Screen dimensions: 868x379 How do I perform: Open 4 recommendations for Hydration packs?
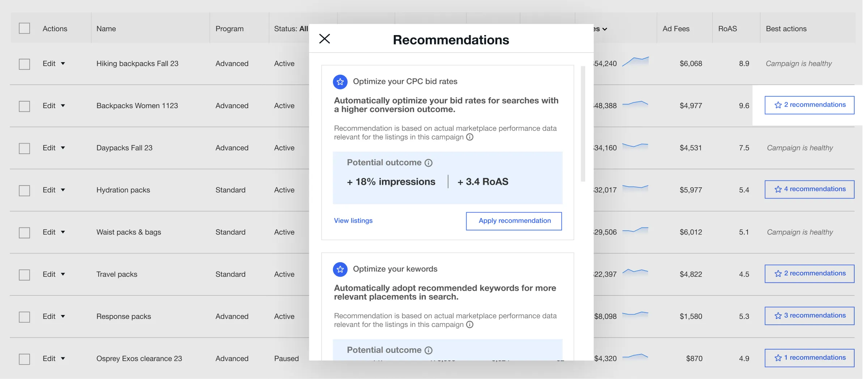click(809, 189)
